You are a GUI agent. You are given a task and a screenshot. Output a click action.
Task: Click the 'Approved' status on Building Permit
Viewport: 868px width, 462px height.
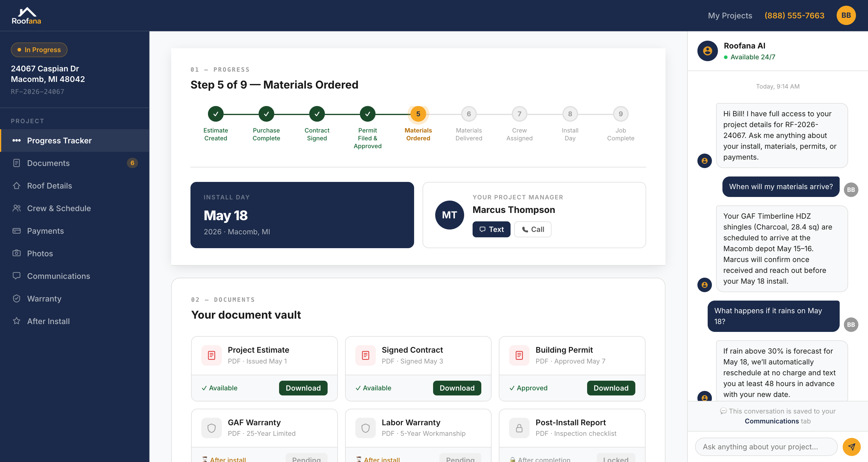[x=528, y=388]
